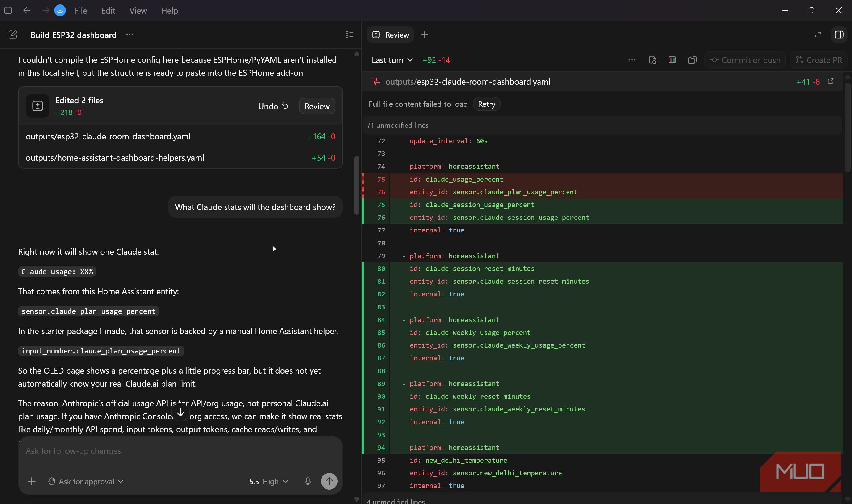Click Create PR button
Screen dimensions: 852x504
coord(819,60)
